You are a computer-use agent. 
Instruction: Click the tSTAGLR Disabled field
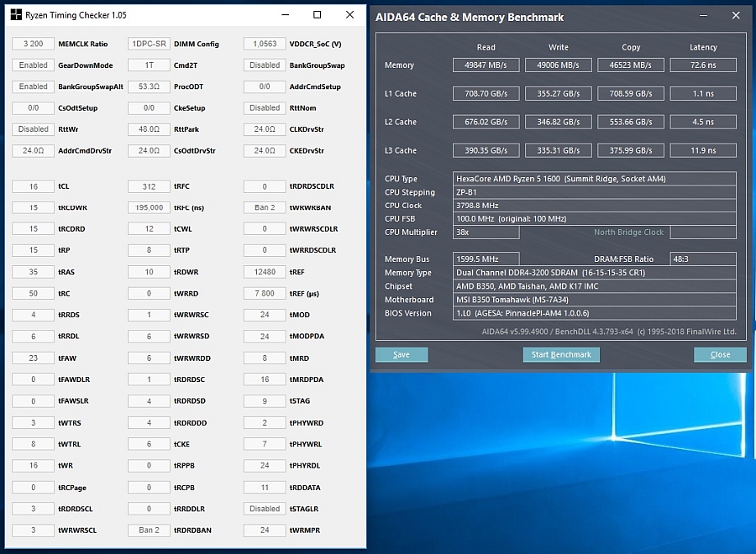coord(265,509)
